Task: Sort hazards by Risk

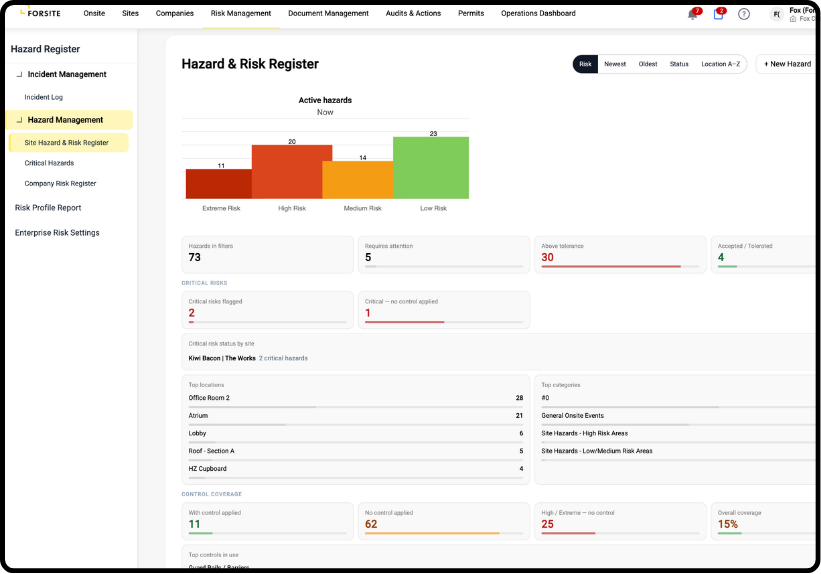Action: 585,64
